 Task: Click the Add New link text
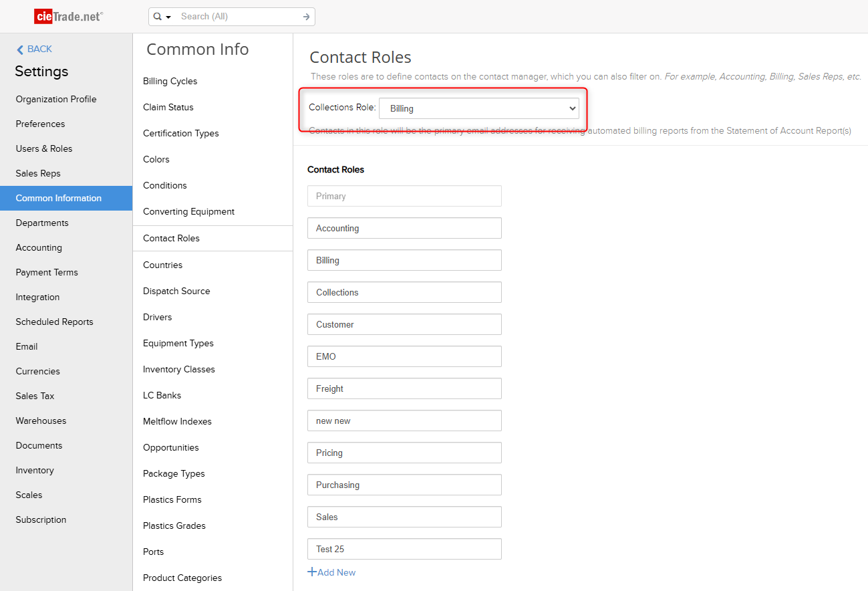tap(337, 572)
